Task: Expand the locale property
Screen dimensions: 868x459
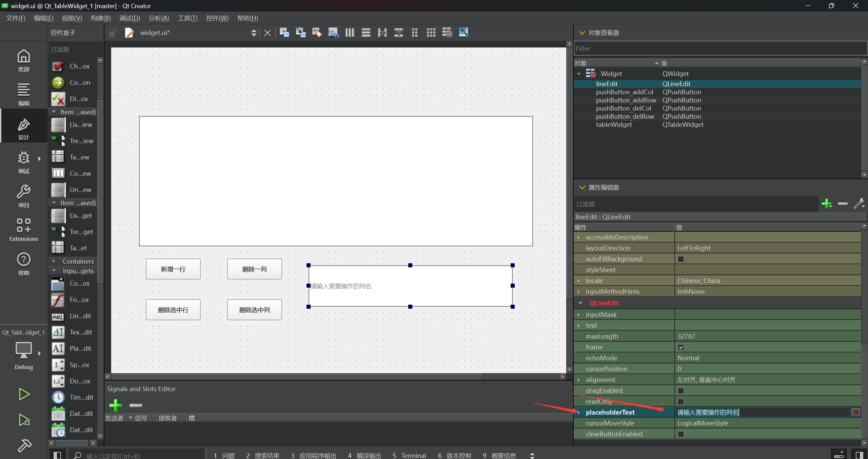Action: [x=579, y=281]
